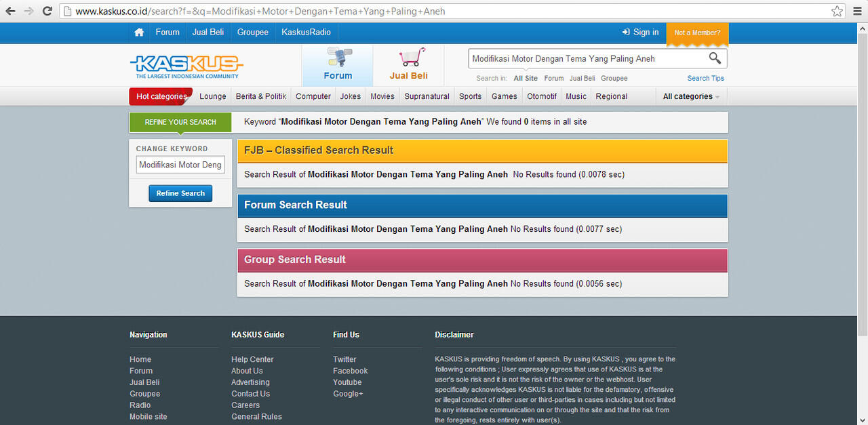Bookmark page with the star icon

pos(837,11)
